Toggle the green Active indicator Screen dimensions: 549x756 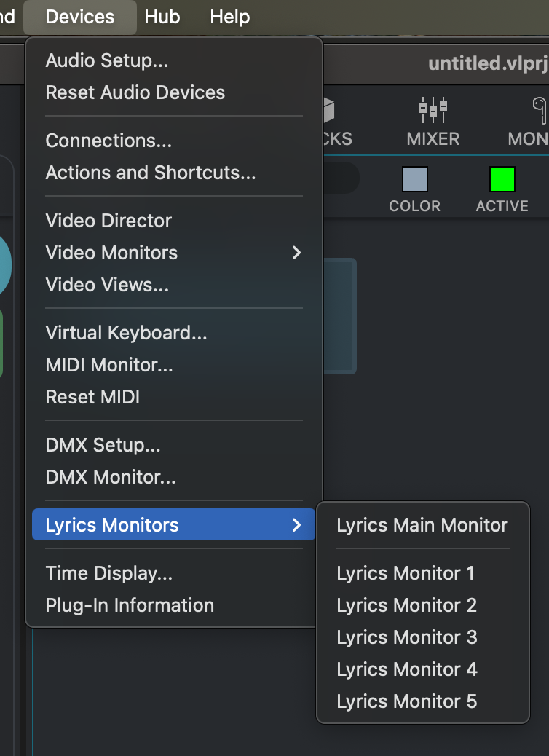[x=502, y=179]
